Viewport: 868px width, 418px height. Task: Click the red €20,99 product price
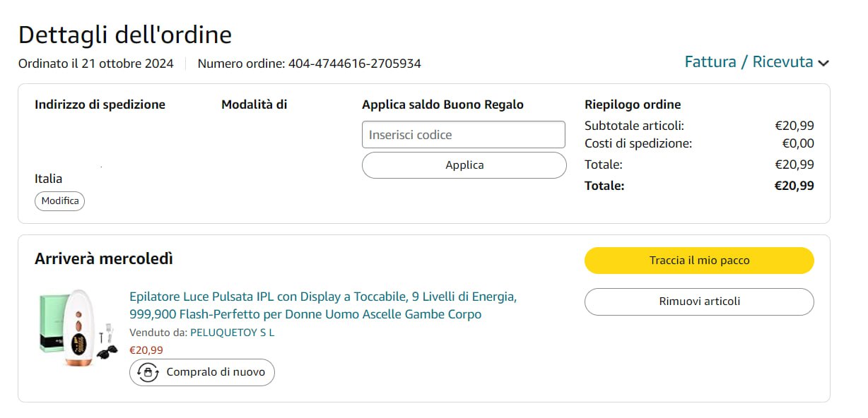pos(146,350)
